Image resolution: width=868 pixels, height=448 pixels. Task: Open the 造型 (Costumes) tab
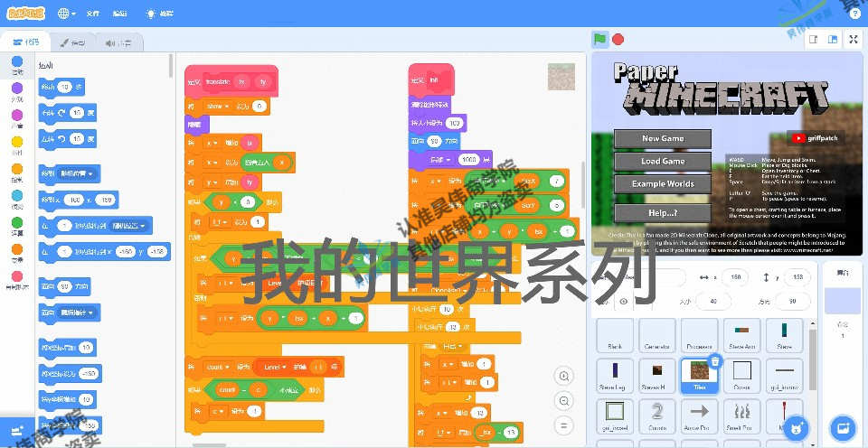[72, 42]
